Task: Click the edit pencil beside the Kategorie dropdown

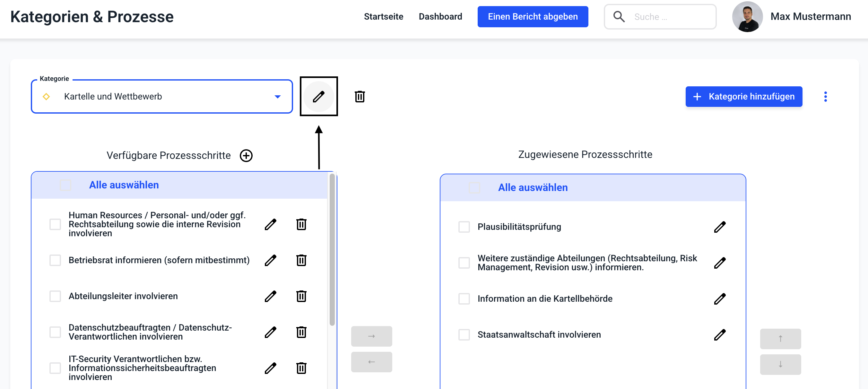Action: pos(318,97)
